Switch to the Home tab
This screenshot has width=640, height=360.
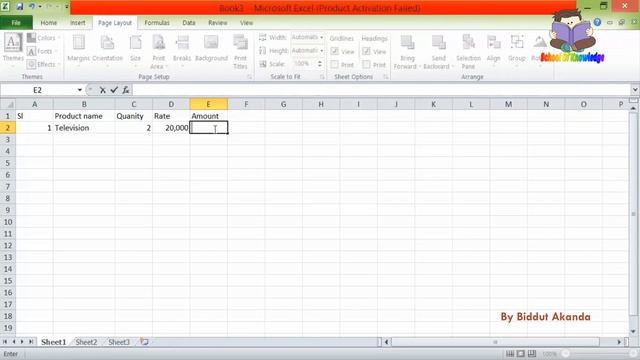click(49, 23)
